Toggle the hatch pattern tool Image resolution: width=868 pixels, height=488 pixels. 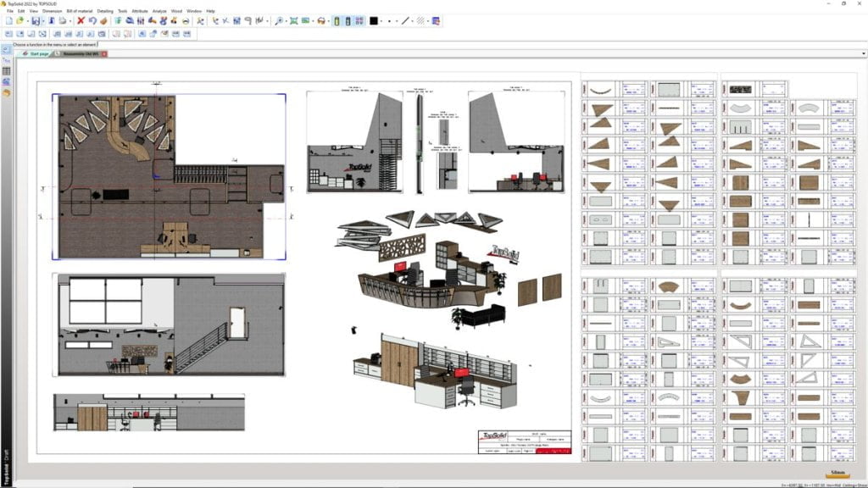419,23
